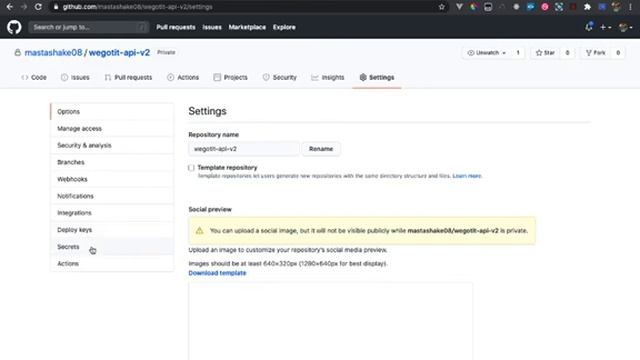Open the wegotit-api-v2 repository link
The height and width of the screenshot is (360, 640).
pyautogui.click(x=119, y=53)
